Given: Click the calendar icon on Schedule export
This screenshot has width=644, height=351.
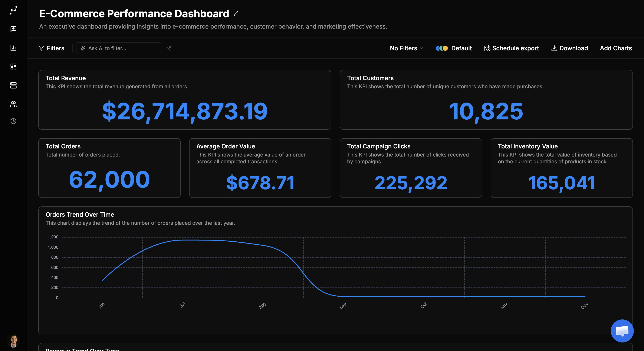Looking at the screenshot, I should (x=487, y=48).
